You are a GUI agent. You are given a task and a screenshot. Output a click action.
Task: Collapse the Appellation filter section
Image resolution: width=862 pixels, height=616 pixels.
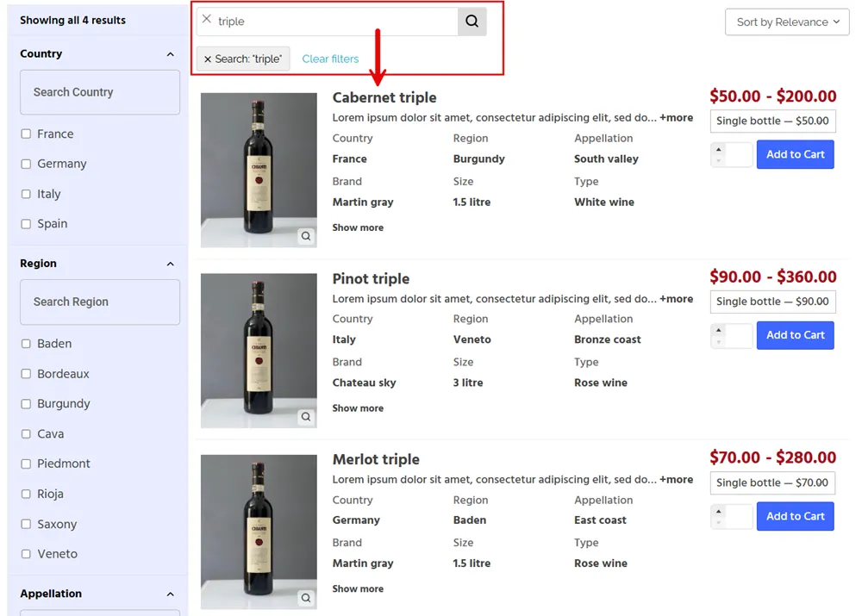coord(171,594)
